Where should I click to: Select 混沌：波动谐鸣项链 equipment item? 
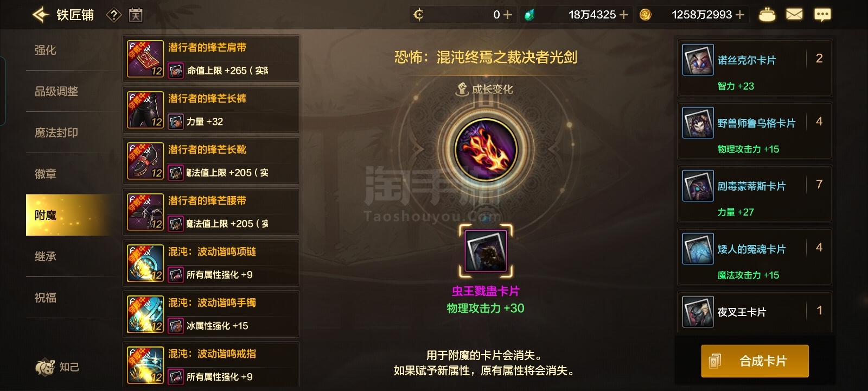point(212,263)
